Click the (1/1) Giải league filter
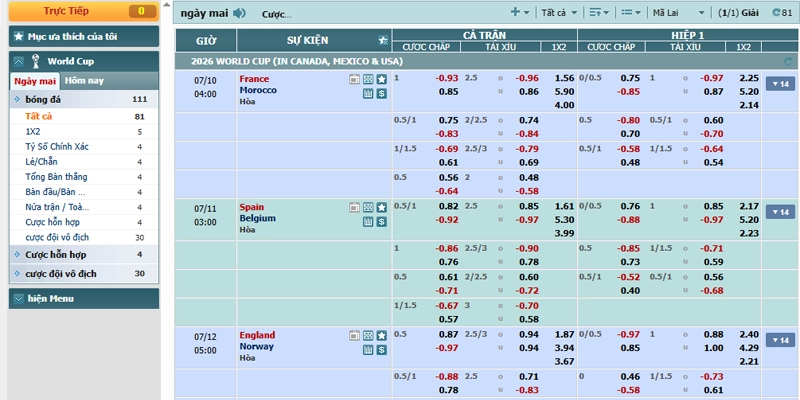The image size is (800, 400). (x=738, y=13)
